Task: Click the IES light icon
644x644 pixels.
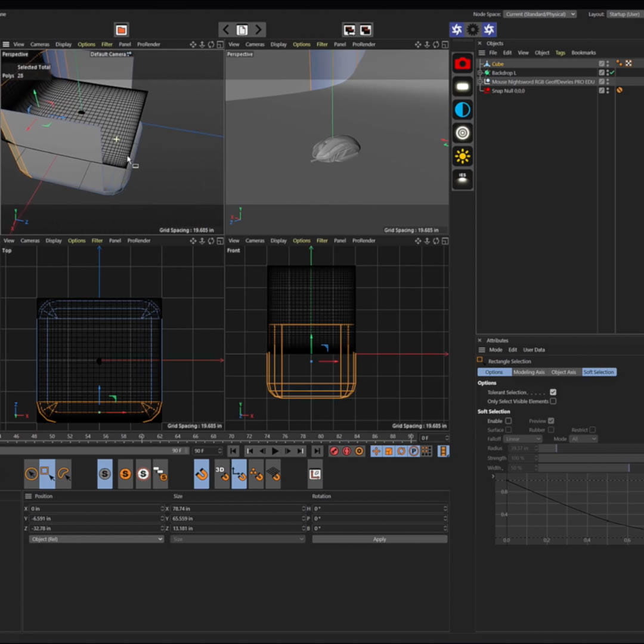Action: pos(463,179)
